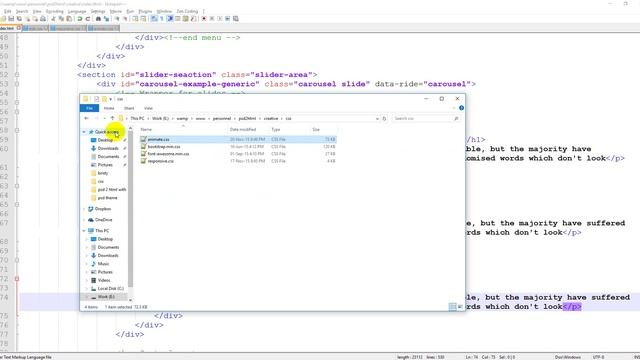The height and width of the screenshot is (360, 640).
Task: Toggle the Word Wrap toolbar button
Action: [x=154, y=19]
